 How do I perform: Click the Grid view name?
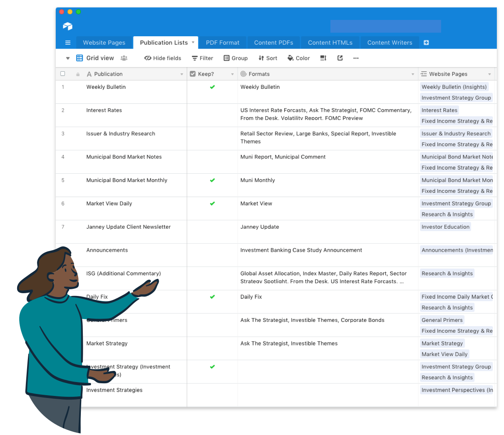[100, 58]
